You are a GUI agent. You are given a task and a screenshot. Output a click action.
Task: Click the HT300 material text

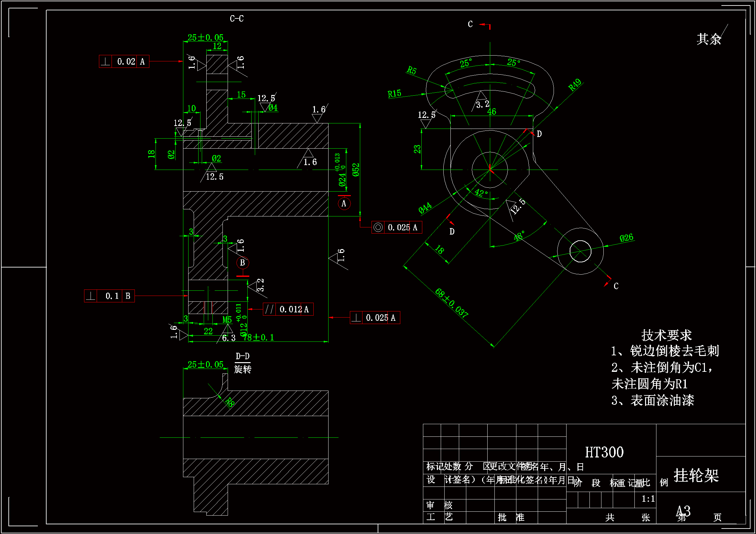point(604,452)
